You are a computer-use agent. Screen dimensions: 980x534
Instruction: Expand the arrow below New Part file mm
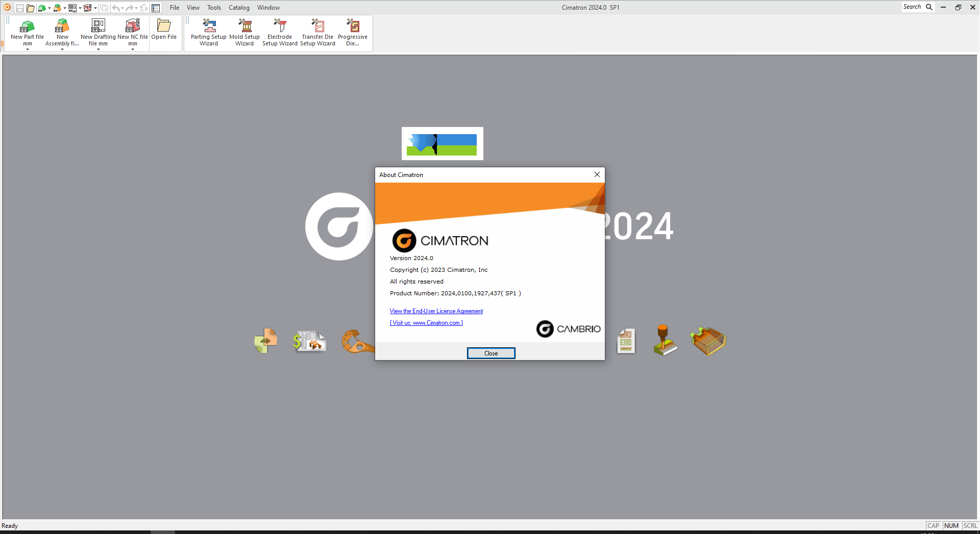coord(28,49)
